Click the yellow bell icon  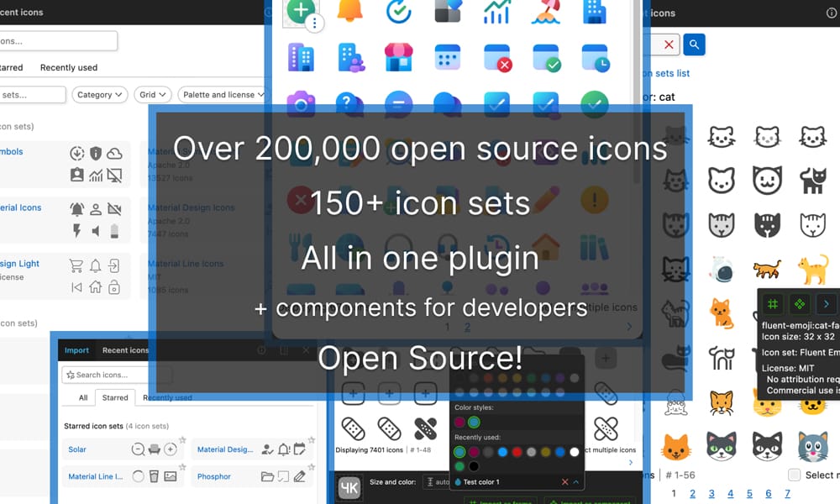click(350, 11)
